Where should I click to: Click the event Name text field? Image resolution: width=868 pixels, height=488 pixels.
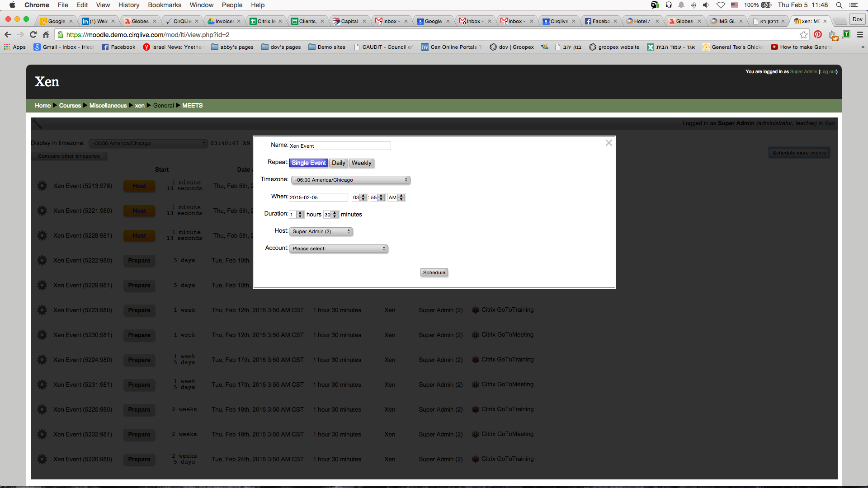pos(340,145)
